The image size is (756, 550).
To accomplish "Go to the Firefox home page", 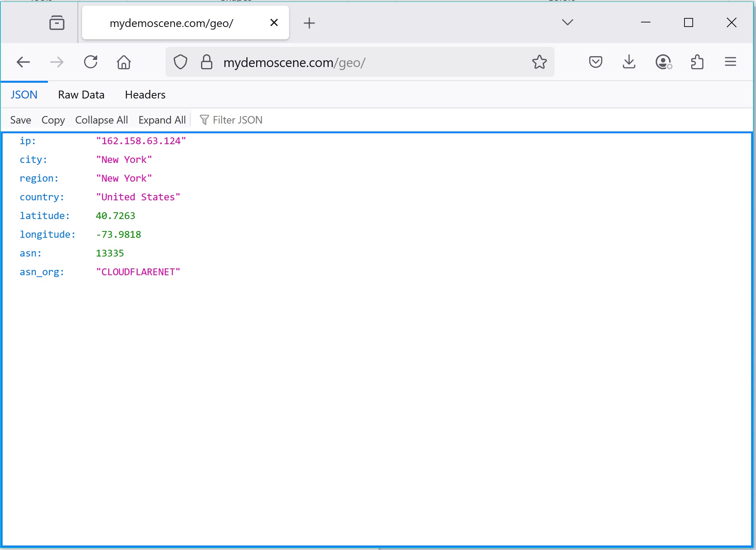I will [x=124, y=62].
